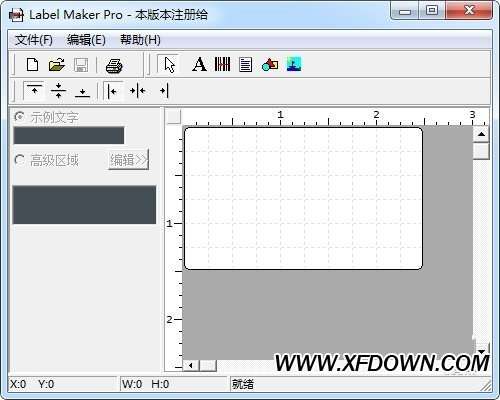Click the 编辑>> button
Screen dimensions: 500x400
click(x=129, y=160)
